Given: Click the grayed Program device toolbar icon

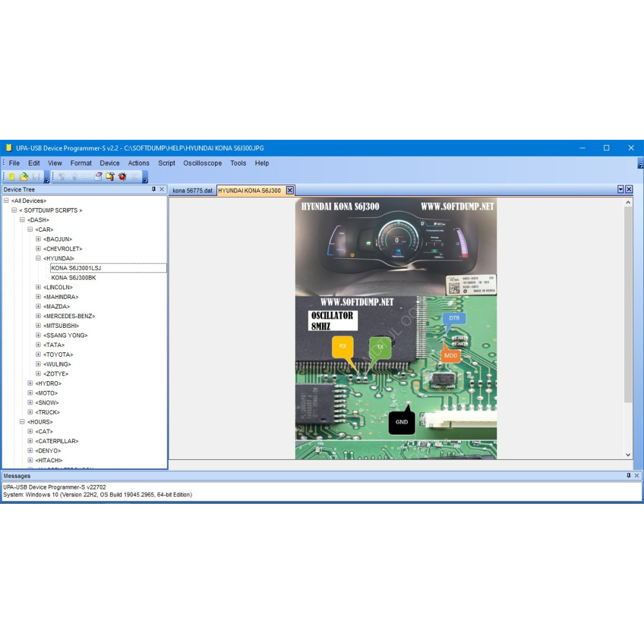Looking at the screenshot, I should pos(74,176).
